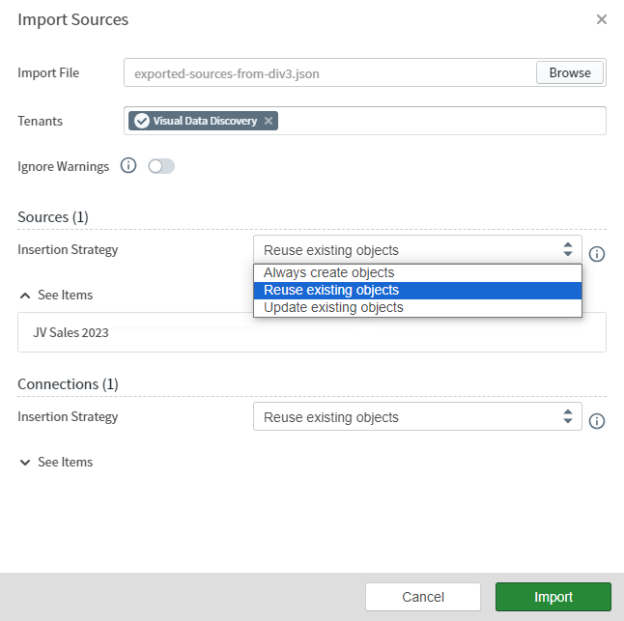
Task: Click the Ignore Warnings info icon
Action: pos(128,166)
